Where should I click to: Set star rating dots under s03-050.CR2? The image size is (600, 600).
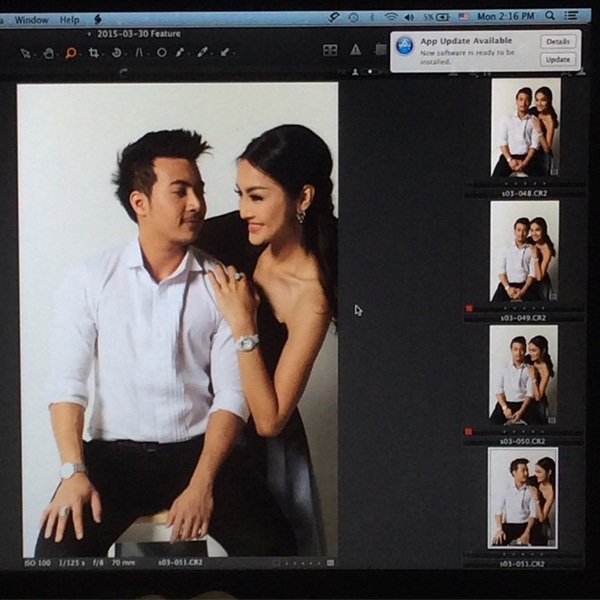click(523, 432)
